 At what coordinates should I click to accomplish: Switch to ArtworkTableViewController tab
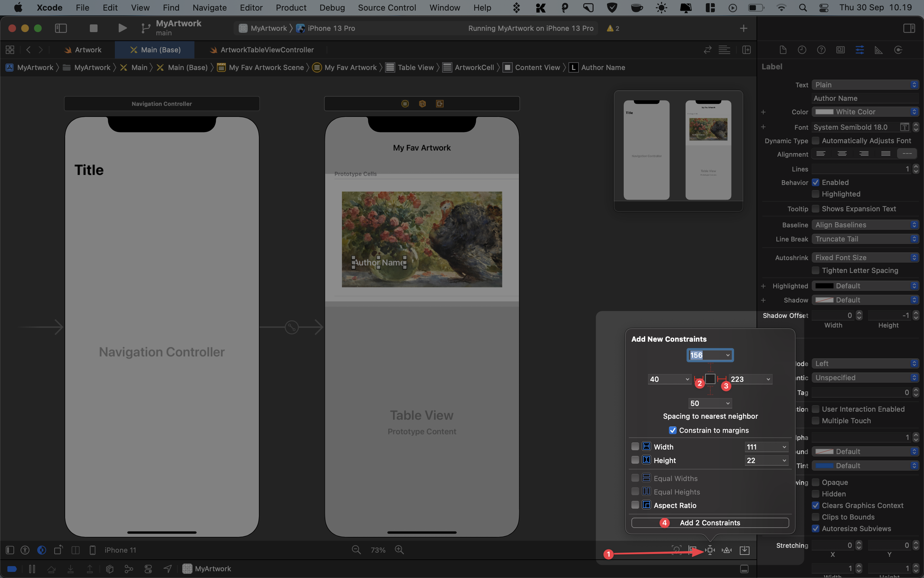point(262,50)
